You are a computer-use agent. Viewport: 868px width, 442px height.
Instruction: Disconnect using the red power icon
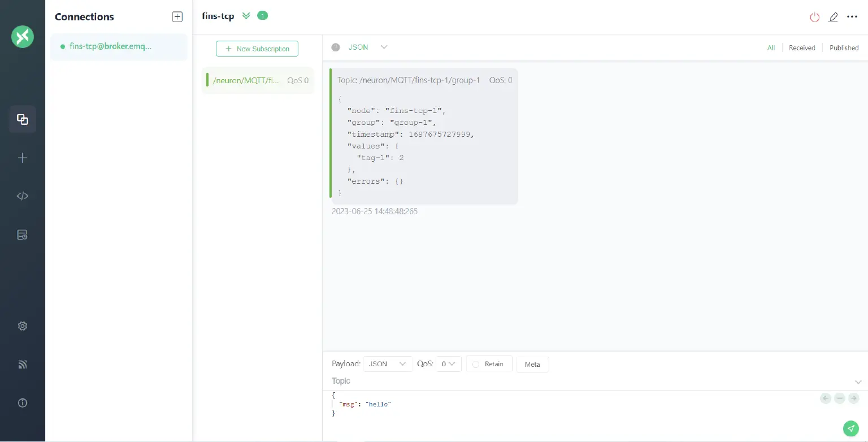point(814,17)
